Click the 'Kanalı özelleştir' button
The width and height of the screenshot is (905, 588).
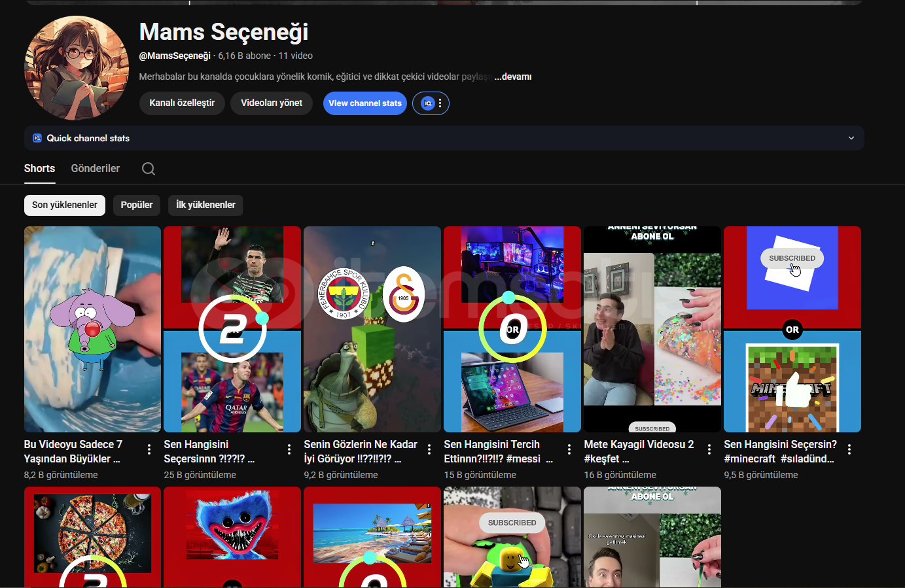[182, 103]
